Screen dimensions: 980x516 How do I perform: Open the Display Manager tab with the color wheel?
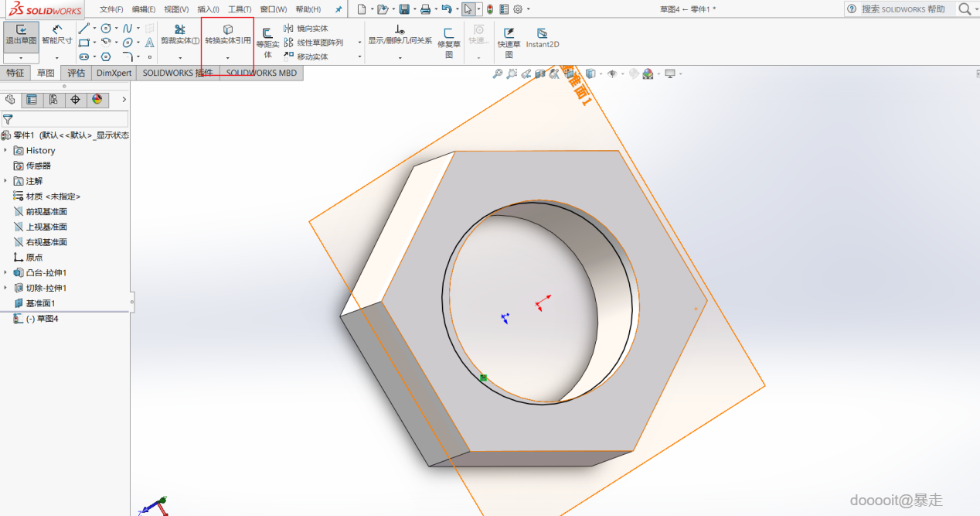[x=97, y=100]
